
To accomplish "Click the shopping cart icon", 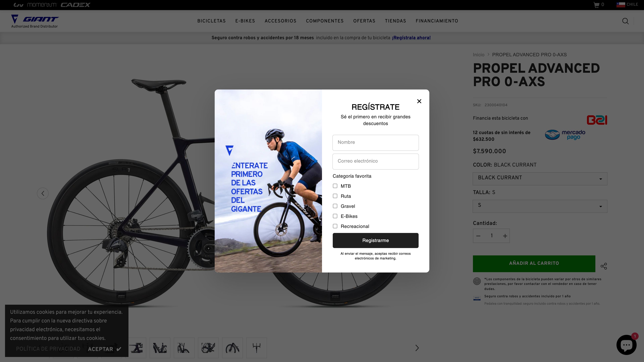I will coord(596,4).
